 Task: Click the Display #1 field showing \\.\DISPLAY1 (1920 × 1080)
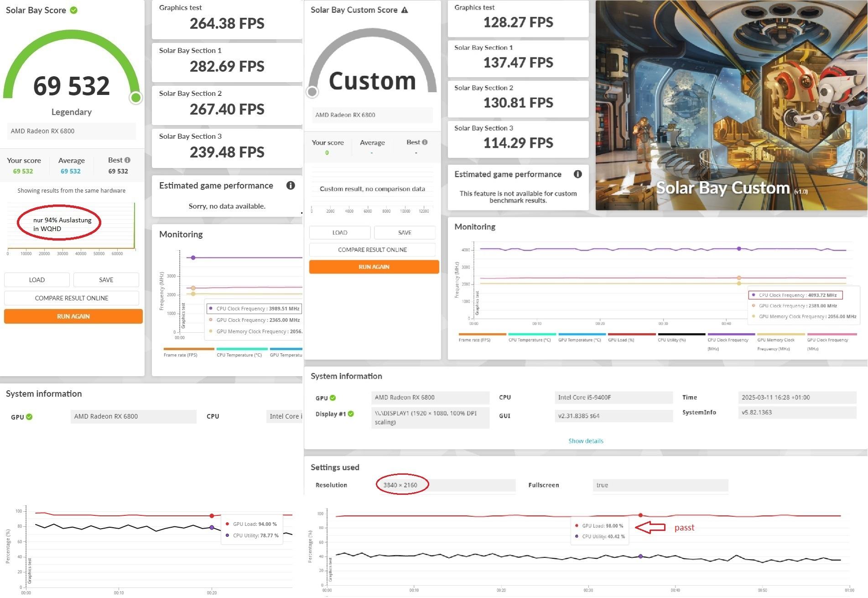[430, 418]
